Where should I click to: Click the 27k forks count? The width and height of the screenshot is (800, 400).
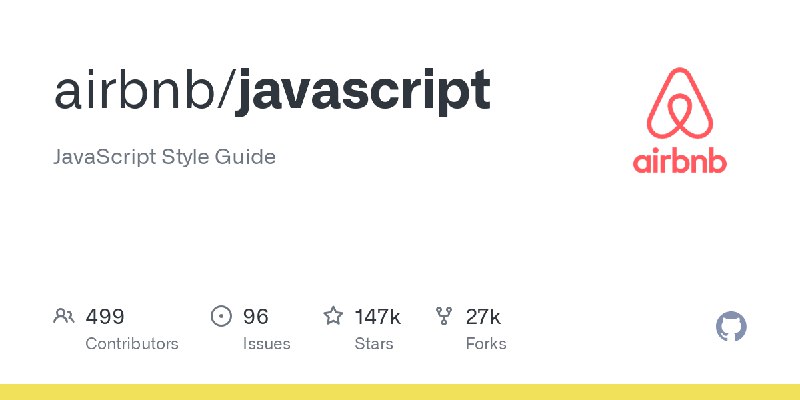pos(483,317)
